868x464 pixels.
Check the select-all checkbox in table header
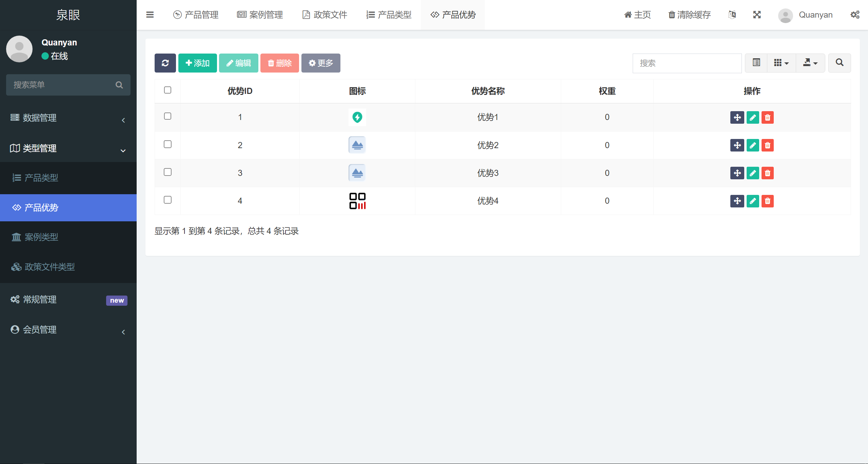167,90
